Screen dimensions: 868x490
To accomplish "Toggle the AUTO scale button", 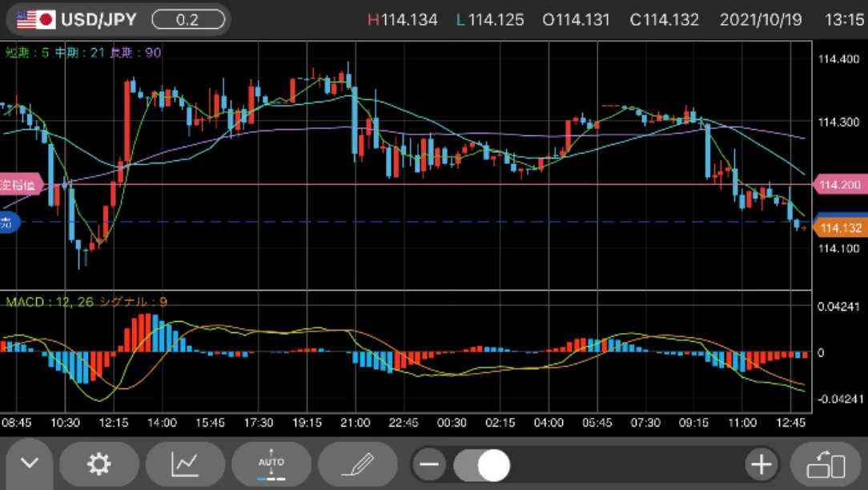I will click(x=271, y=464).
